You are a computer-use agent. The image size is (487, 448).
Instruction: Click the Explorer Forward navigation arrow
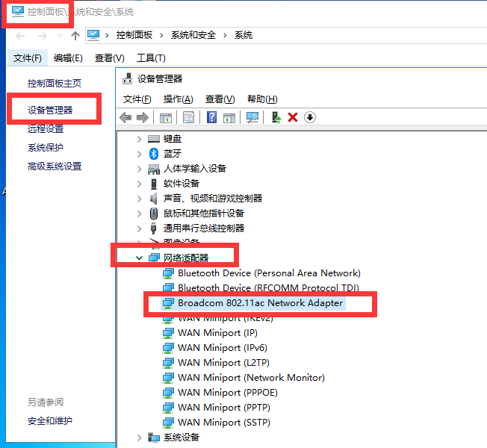[x=43, y=36]
